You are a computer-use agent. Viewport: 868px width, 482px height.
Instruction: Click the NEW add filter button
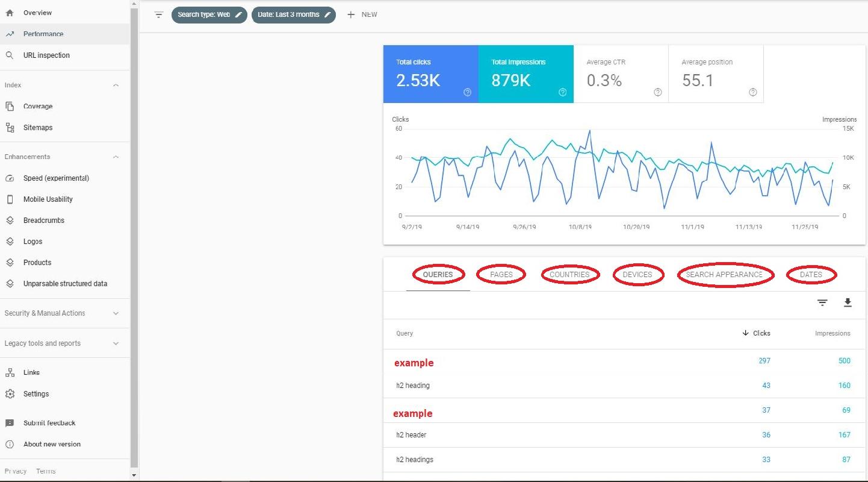[362, 14]
